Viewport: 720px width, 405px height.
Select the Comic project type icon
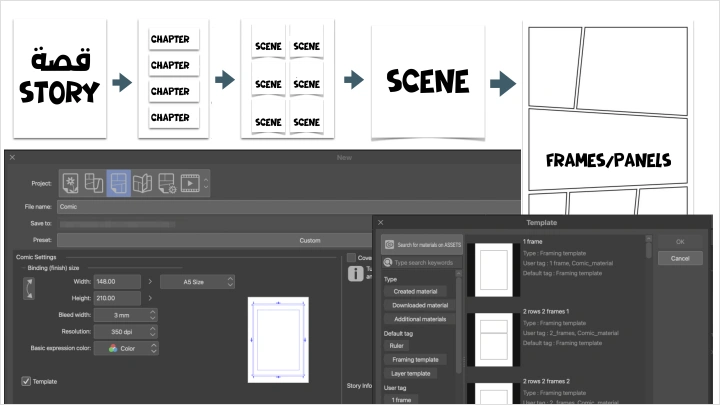tap(118, 183)
